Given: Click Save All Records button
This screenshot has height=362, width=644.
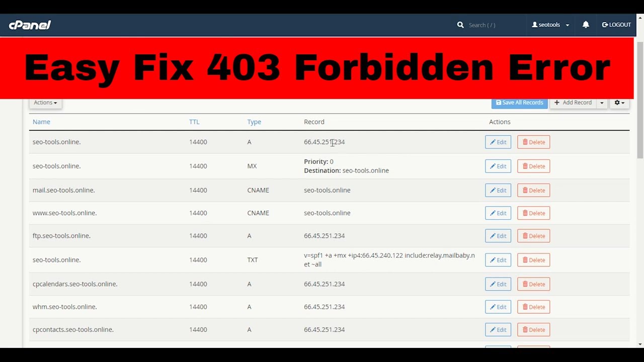Looking at the screenshot, I should point(519,103).
